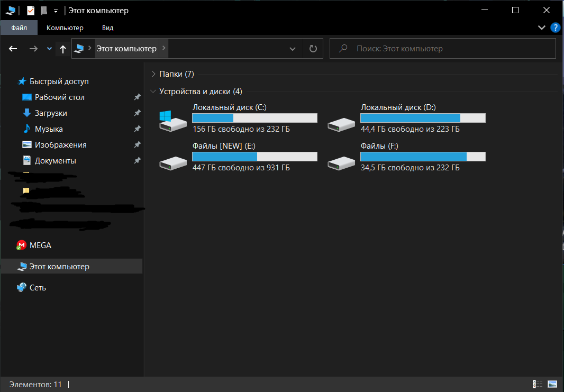This screenshot has width=564, height=392.
Task: Select the Локальный диск (D:) drive icon
Action: 341,124
